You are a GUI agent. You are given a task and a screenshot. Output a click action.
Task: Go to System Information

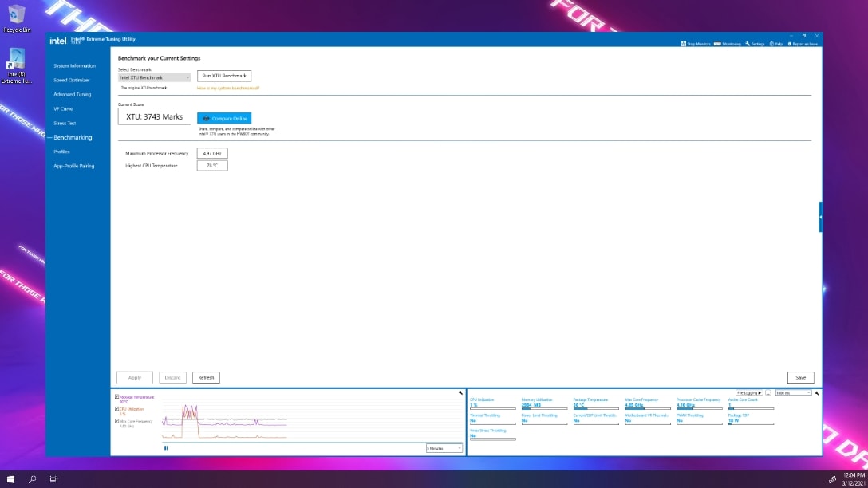(75, 66)
